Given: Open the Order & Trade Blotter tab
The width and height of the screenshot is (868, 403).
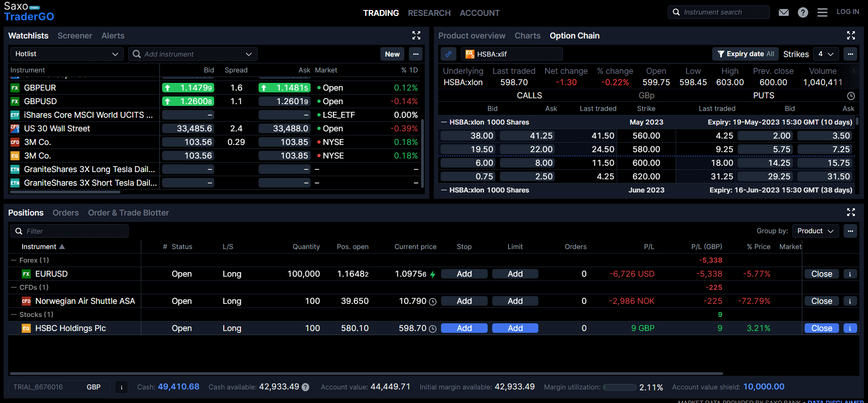Looking at the screenshot, I should tap(128, 213).
